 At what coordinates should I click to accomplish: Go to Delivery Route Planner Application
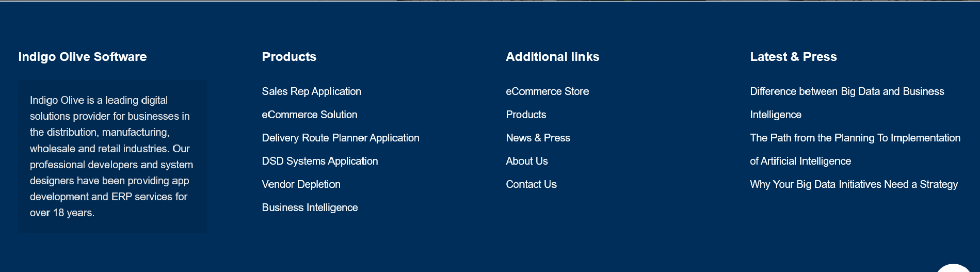(340, 138)
